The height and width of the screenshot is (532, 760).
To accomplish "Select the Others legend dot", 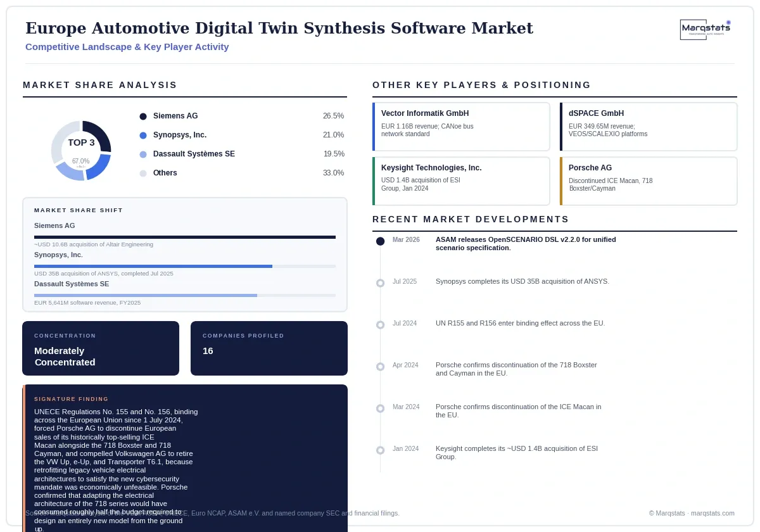I will tap(143, 174).
